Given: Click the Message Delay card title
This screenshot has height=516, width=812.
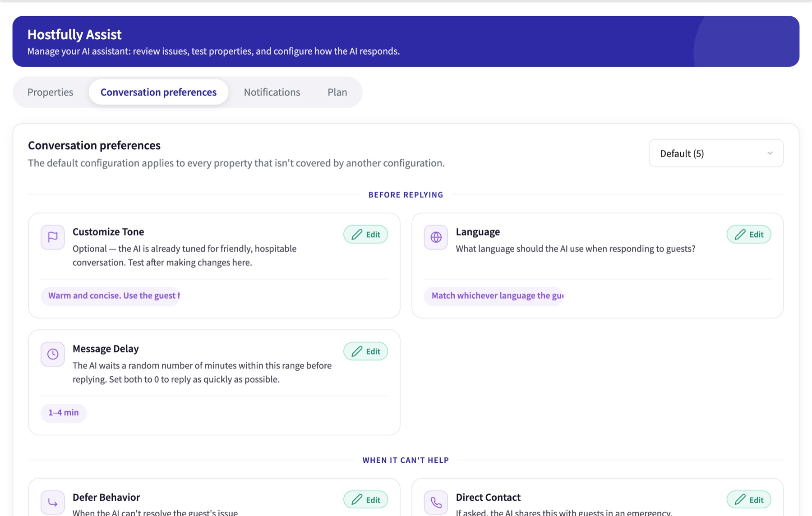Looking at the screenshot, I should 106,349.
